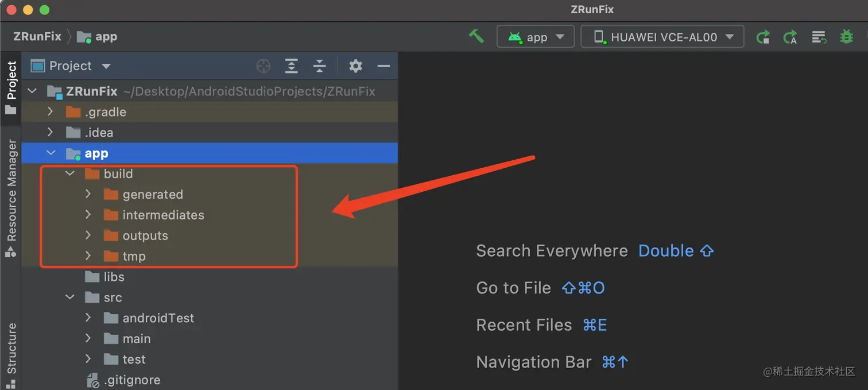
Task: Click the Make Project hammer icon
Action: click(476, 36)
